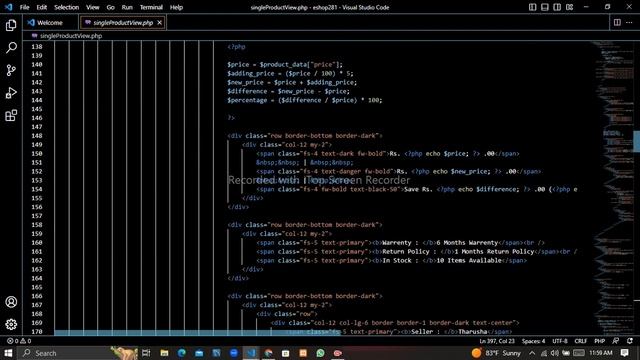Open the Manage gear icon
Viewport: 640px width, 360px height.
click(11, 324)
